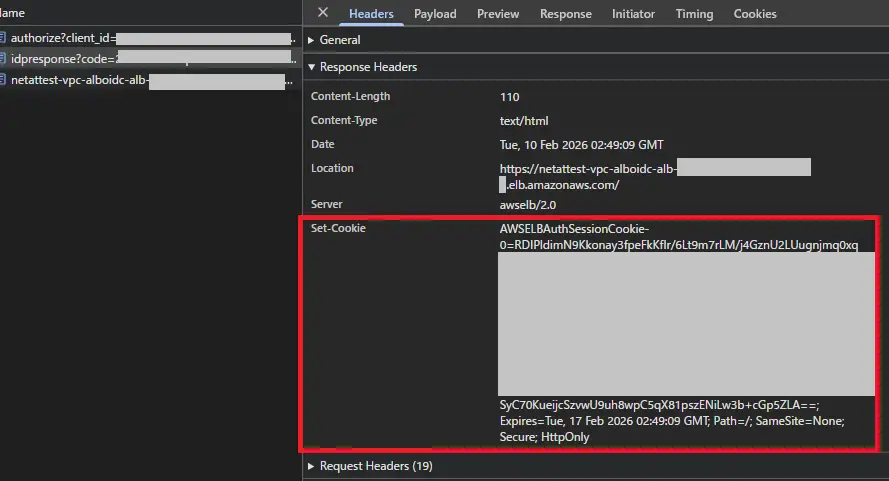
Task: Collapse the Response Headers section
Action: tap(368, 67)
